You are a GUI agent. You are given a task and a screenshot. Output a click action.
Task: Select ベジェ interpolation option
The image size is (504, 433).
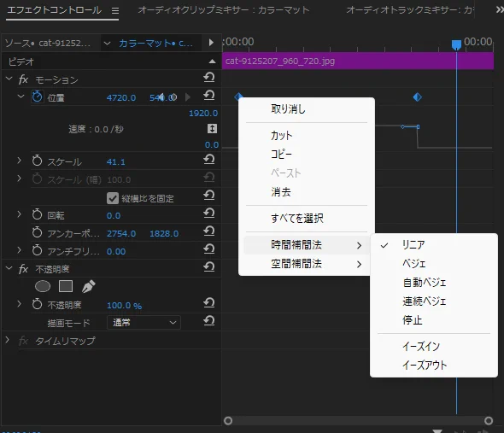(434, 264)
